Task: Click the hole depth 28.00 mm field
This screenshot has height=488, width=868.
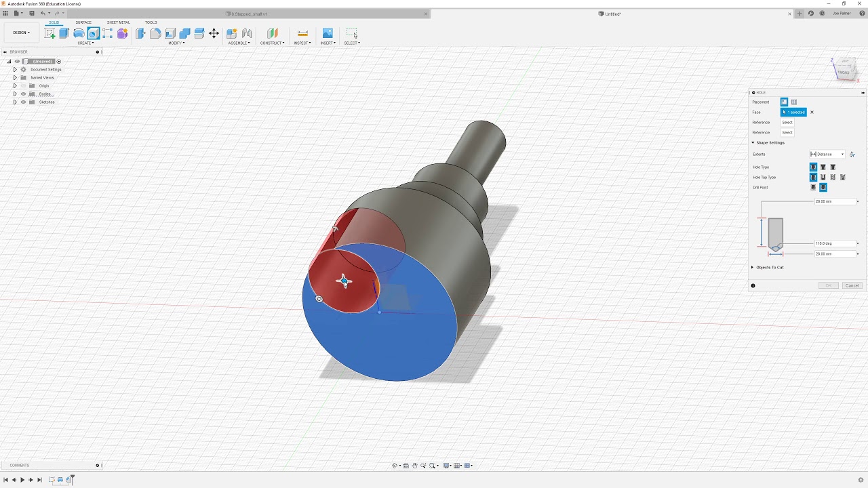Action: pos(834,202)
